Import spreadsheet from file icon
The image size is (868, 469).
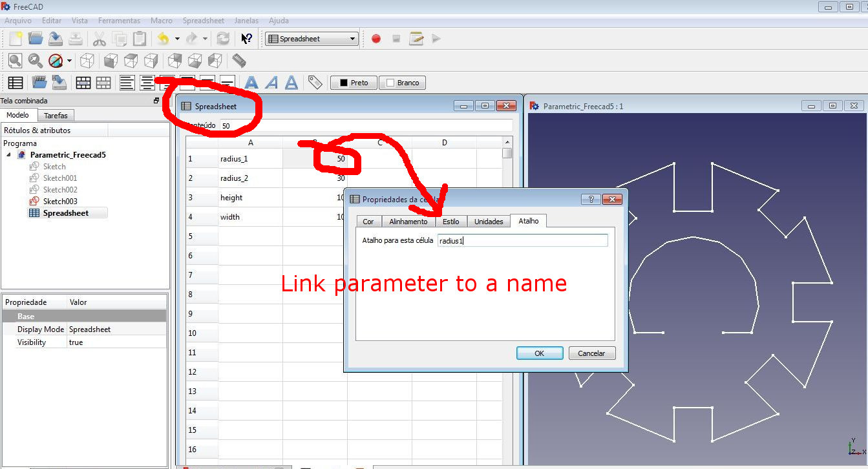pos(39,83)
